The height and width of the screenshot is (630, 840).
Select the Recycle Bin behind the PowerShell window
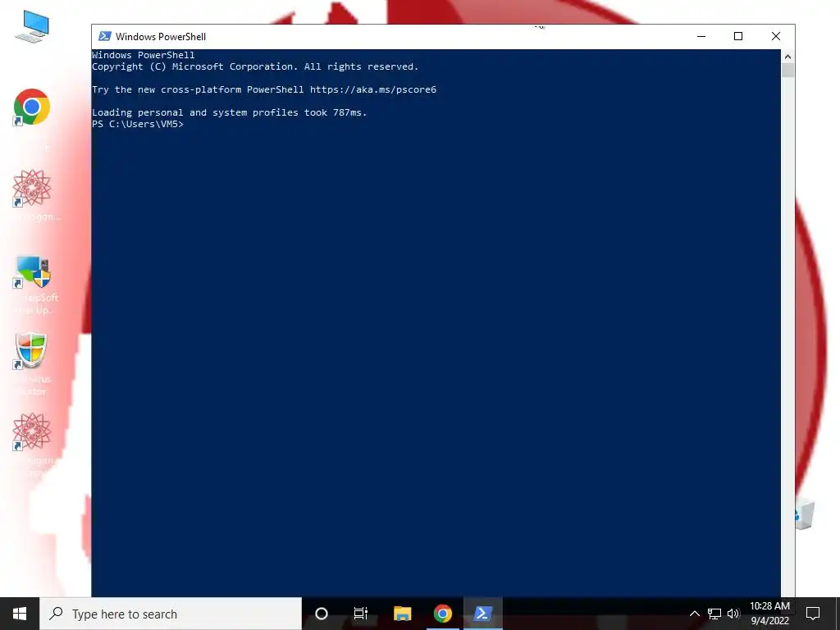click(x=806, y=514)
